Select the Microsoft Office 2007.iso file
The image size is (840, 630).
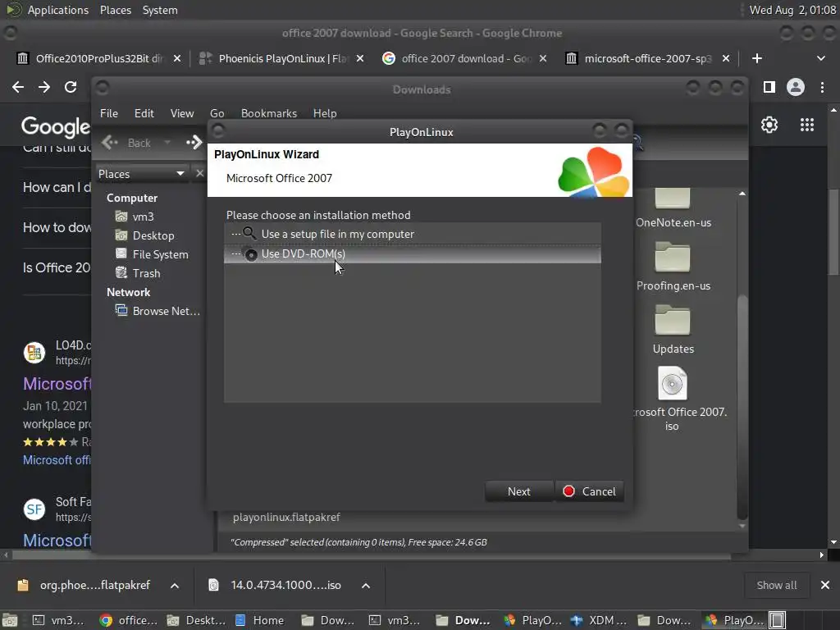tap(673, 399)
